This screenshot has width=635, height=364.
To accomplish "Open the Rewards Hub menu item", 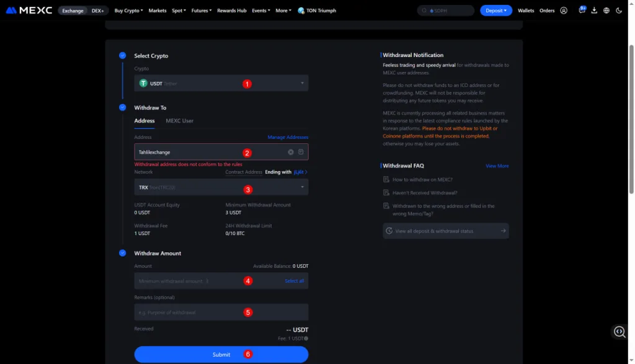I will coord(232,11).
